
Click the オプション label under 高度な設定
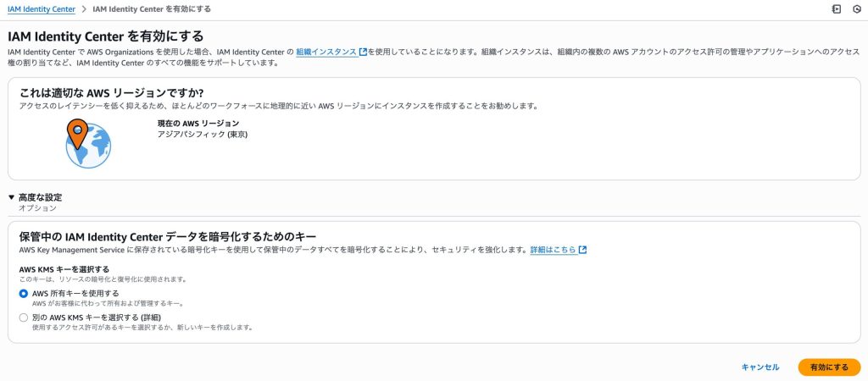coord(37,208)
